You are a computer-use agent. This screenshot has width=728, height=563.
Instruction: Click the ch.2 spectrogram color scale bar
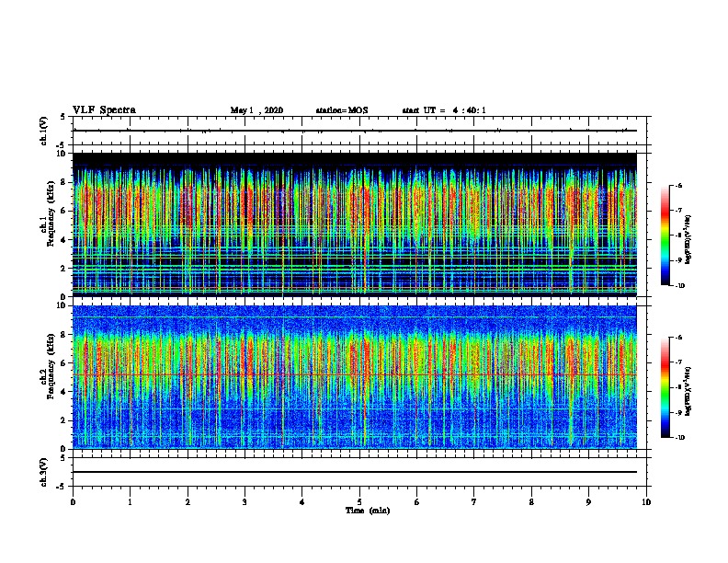(x=665, y=387)
